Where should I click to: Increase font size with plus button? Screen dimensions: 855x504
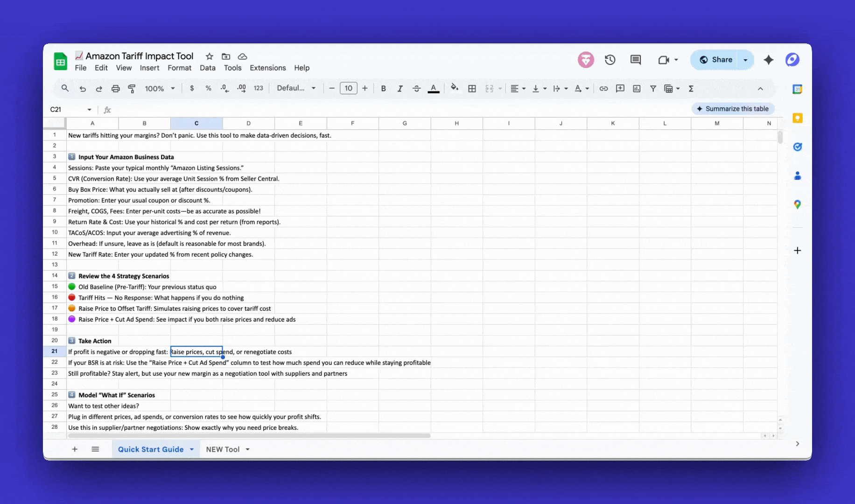pos(365,88)
